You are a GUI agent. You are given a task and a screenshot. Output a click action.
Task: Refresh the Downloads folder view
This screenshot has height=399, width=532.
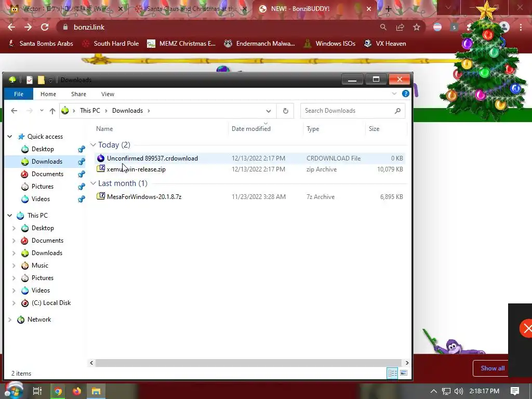[286, 111]
